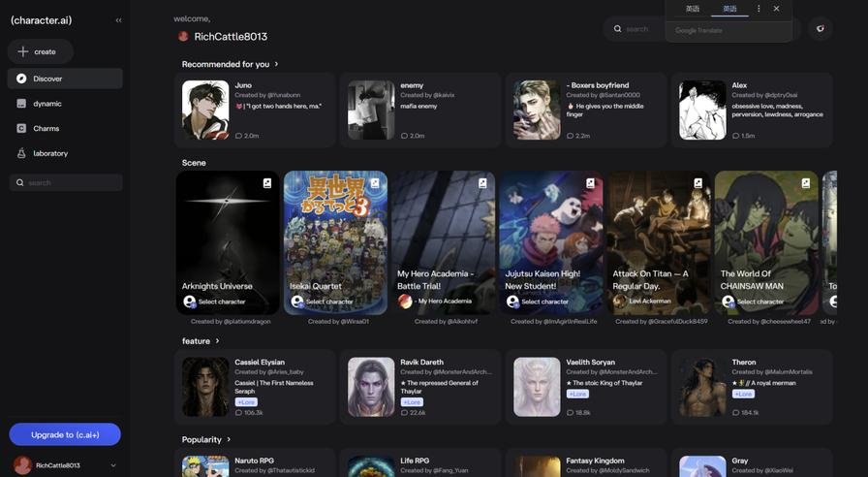
Task: Click the +Lore tag on Theron
Action: tap(743, 394)
